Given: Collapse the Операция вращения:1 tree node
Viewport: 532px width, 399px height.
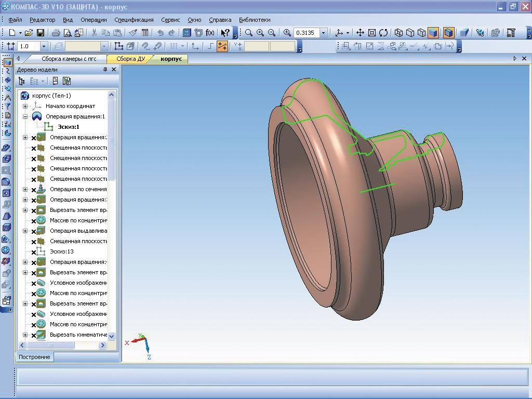Looking at the screenshot, I should point(25,117).
